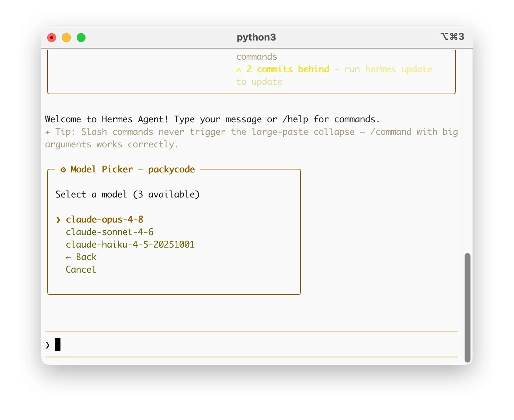Close the python3 terminal window

(x=52, y=38)
